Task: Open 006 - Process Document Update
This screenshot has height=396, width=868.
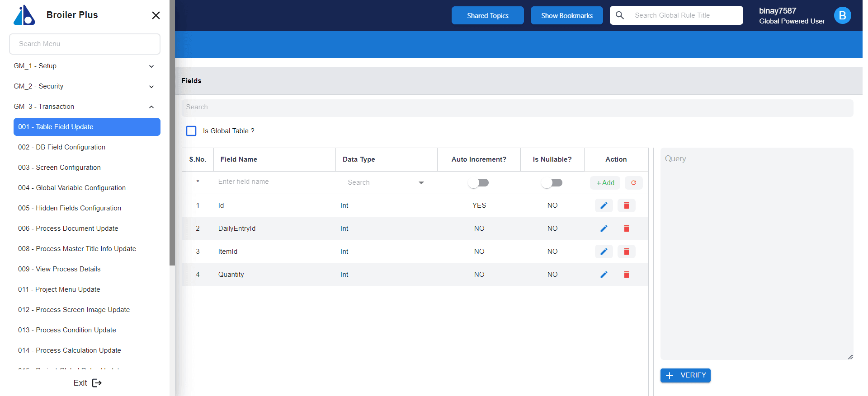Action: 87,228
